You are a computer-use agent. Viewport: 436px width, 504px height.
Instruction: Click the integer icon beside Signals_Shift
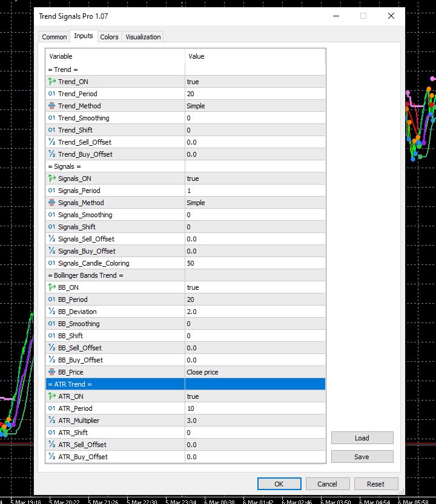coord(52,227)
